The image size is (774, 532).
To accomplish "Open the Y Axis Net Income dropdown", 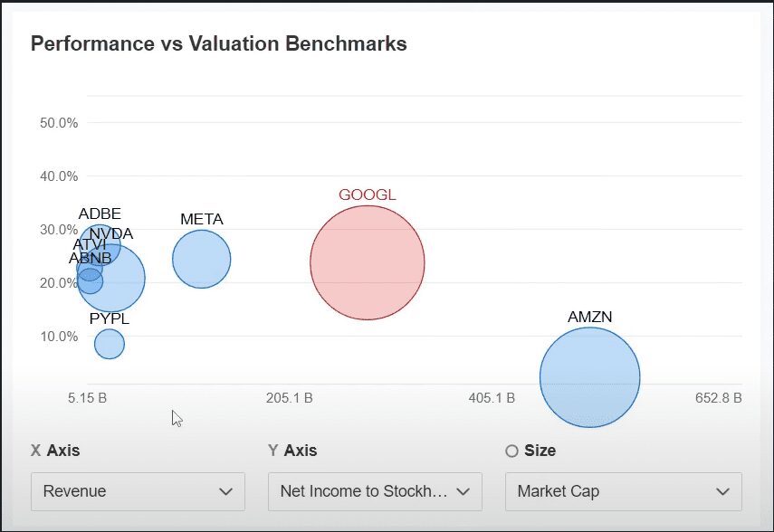I will pyautogui.click(x=375, y=491).
